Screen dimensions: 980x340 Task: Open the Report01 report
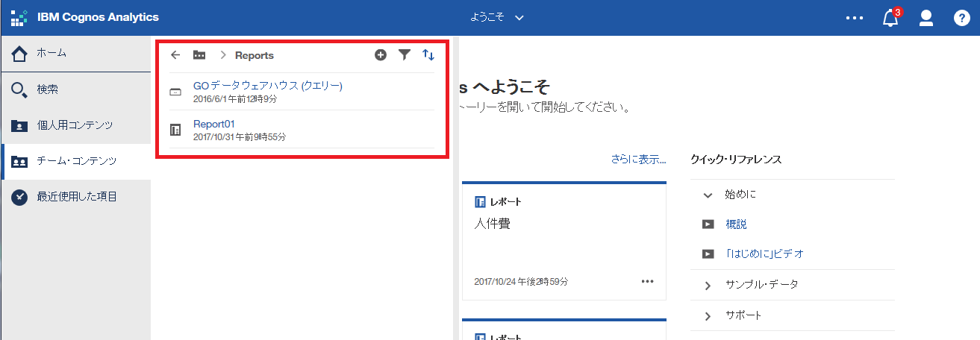tap(214, 124)
